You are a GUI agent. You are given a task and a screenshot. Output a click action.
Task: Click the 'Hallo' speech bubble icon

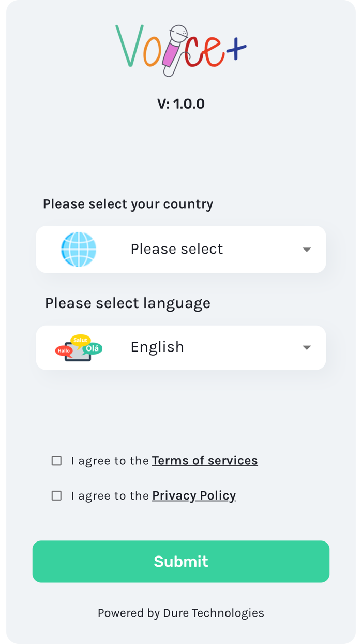[x=63, y=350]
